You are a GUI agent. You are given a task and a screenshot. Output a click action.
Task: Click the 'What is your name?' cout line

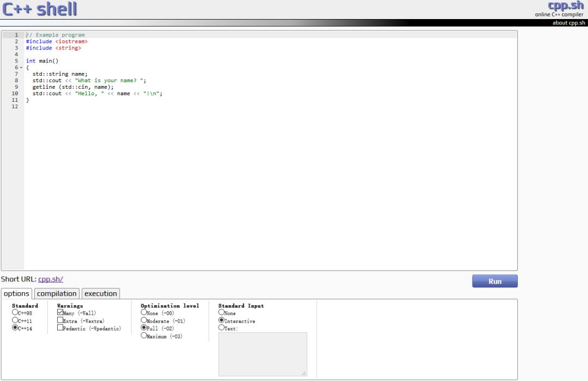[89, 80]
